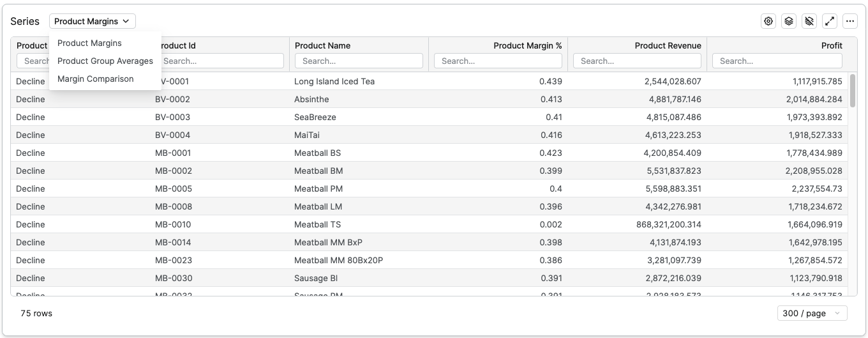Open the 300 / page size dropdown
This screenshot has height=338, width=868.
pyautogui.click(x=812, y=313)
